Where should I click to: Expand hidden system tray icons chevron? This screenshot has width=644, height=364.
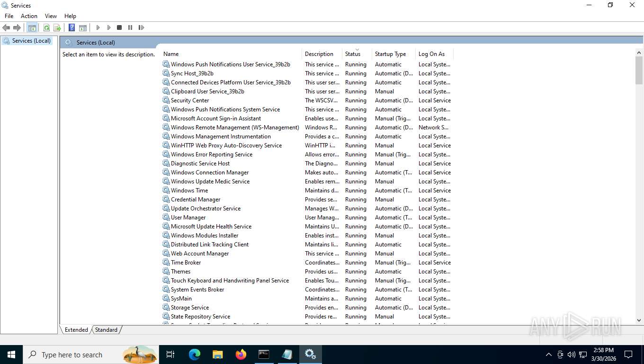pos(549,355)
